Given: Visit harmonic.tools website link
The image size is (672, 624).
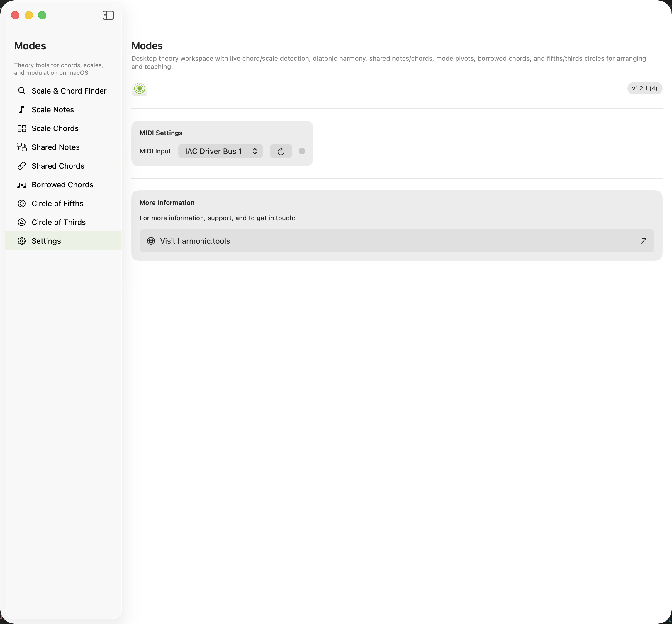Looking at the screenshot, I should 195,241.
